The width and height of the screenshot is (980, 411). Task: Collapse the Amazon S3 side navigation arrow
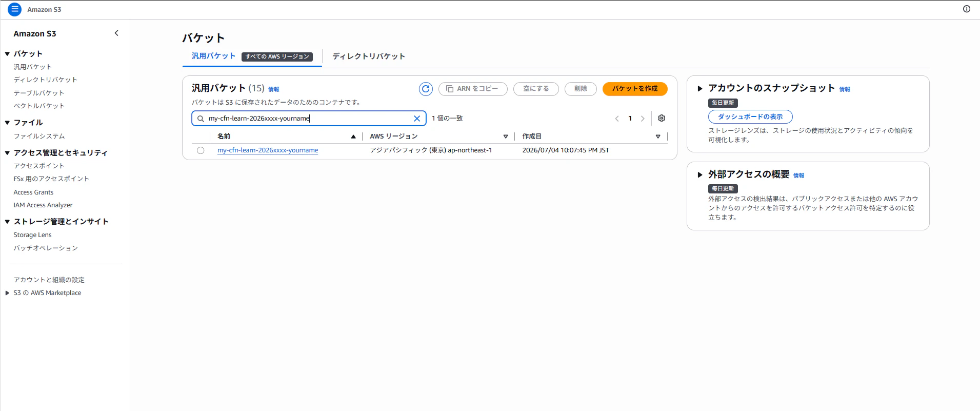[x=116, y=33]
